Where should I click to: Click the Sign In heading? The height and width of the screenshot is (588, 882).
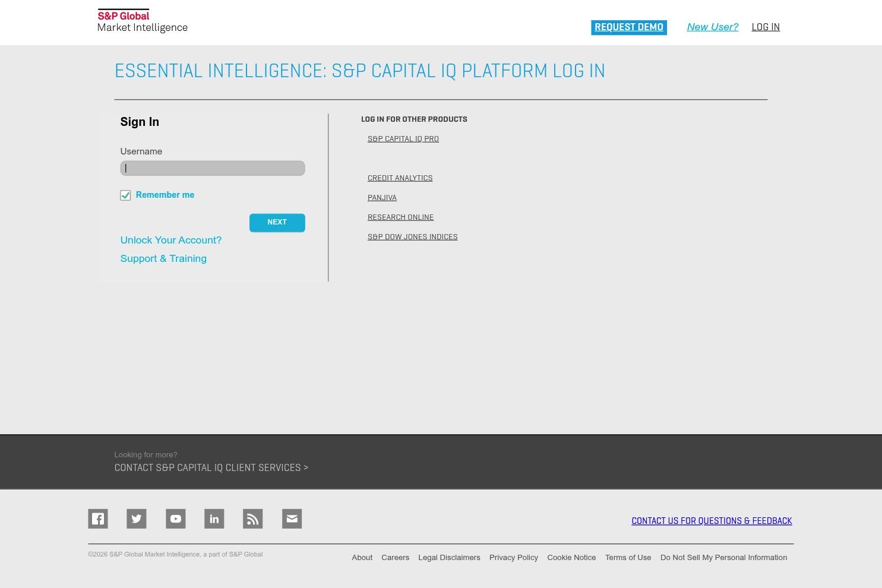[140, 122]
